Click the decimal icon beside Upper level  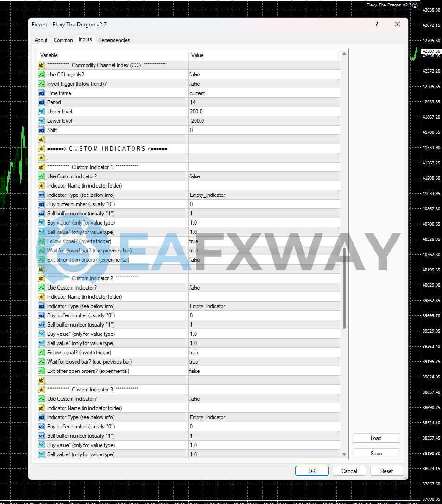[x=41, y=112]
